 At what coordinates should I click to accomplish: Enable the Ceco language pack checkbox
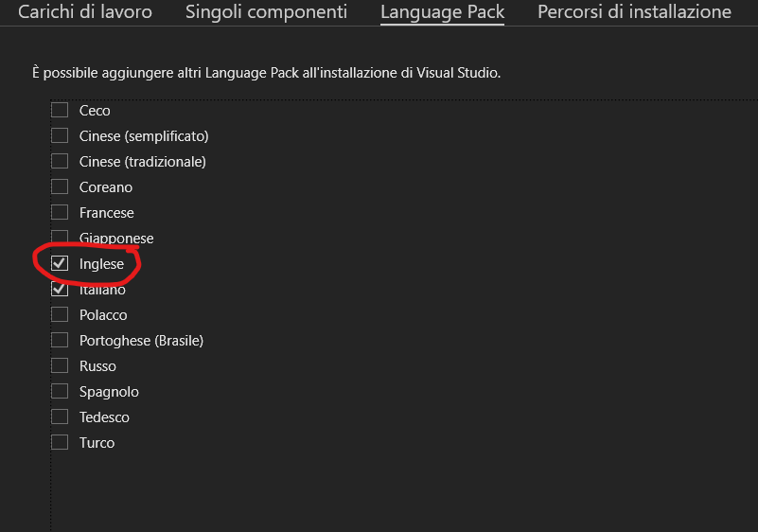tap(60, 110)
